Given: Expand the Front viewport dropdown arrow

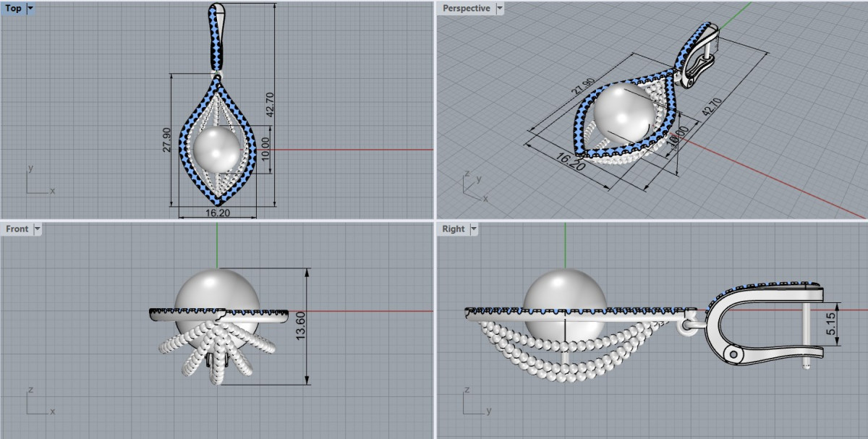Looking at the screenshot, I should tap(37, 229).
